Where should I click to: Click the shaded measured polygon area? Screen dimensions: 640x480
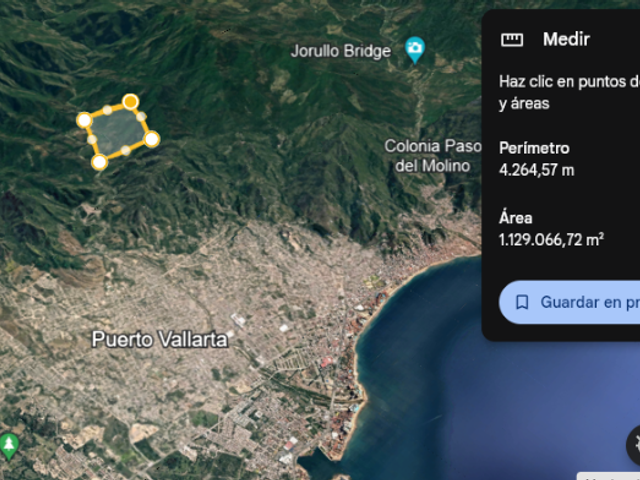pos(117,131)
